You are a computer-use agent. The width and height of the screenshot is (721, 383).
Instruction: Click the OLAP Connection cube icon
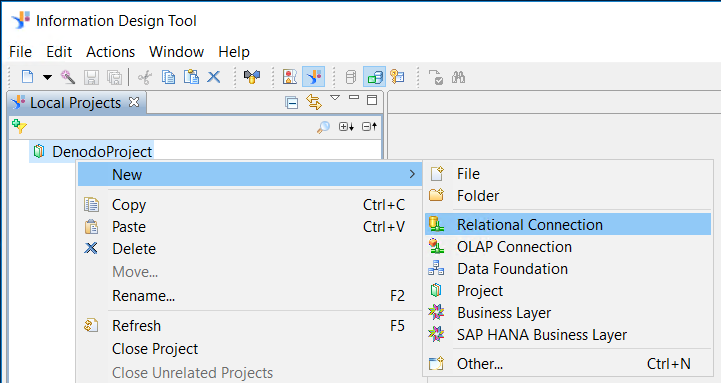click(x=436, y=246)
